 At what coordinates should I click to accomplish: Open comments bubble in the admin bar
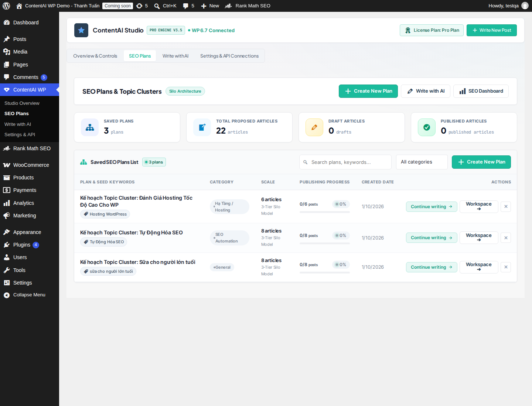[188, 6]
